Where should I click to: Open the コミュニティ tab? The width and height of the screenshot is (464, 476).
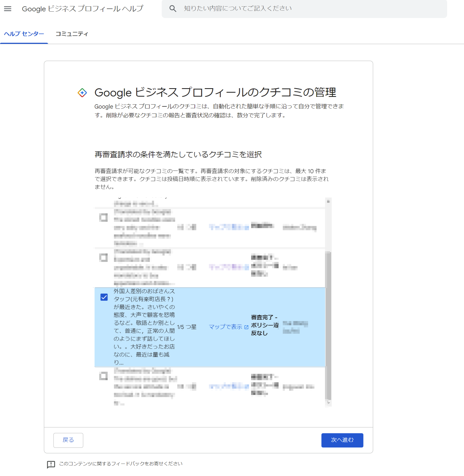click(71, 34)
